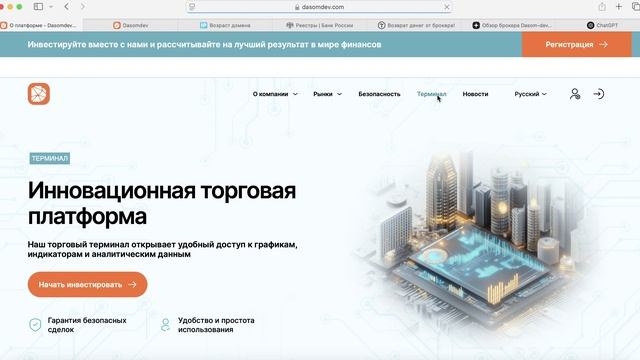Viewport: 640px width, 360px height.
Task: Click the shield icon for safe deals
Action: coord(35,325)
